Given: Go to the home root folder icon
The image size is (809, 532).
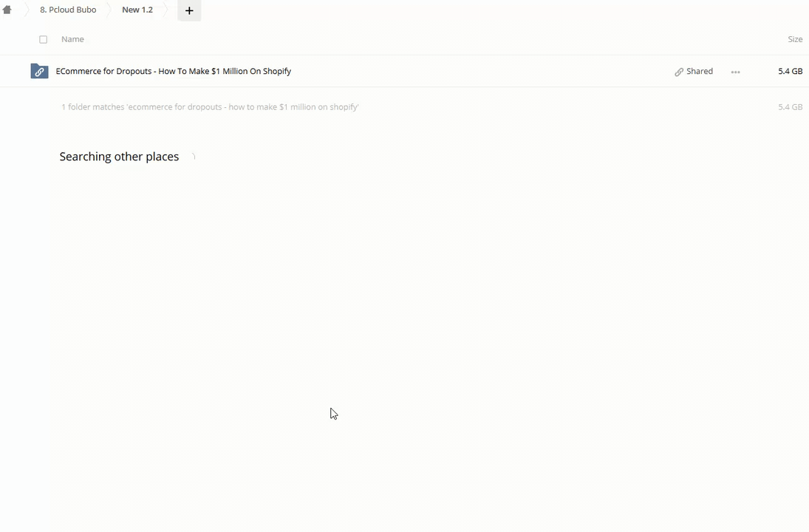Looking at the screenshot, I should pos(7,10).
